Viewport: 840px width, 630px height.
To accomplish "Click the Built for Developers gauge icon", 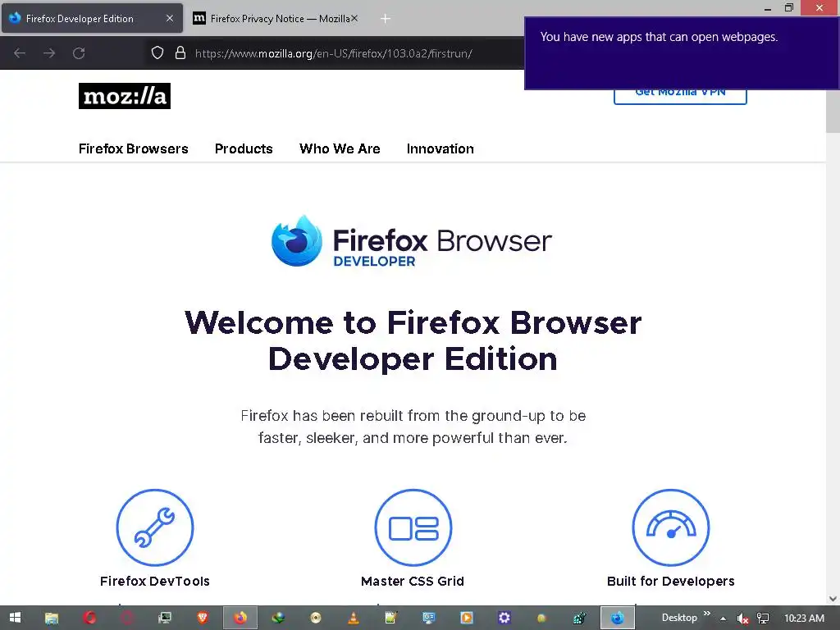I will click(671, 527).
